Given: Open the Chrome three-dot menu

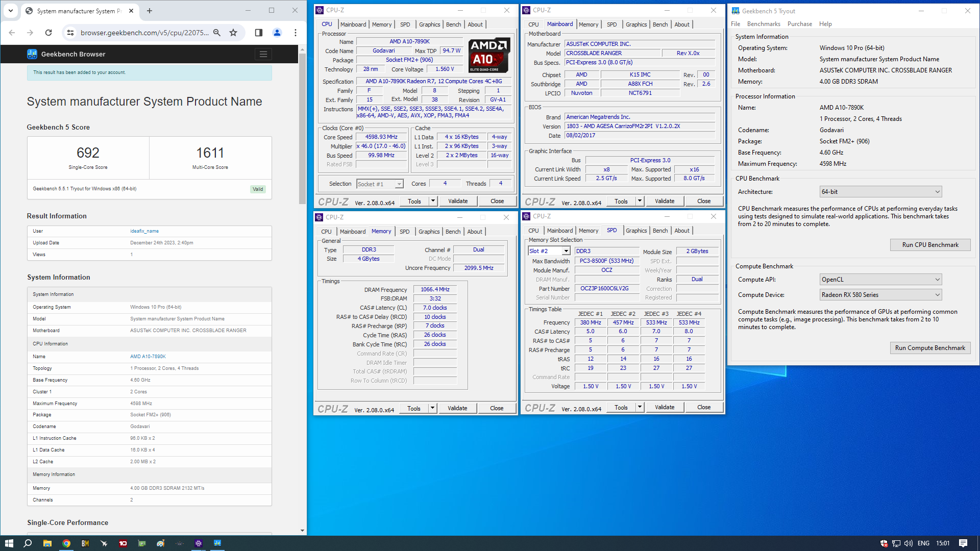Looking at the screenshot, I should pos(296,33).
